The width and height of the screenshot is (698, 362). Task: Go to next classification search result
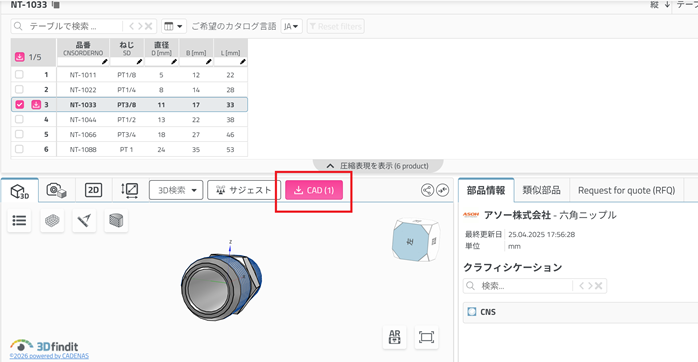(x=590, y=286)
